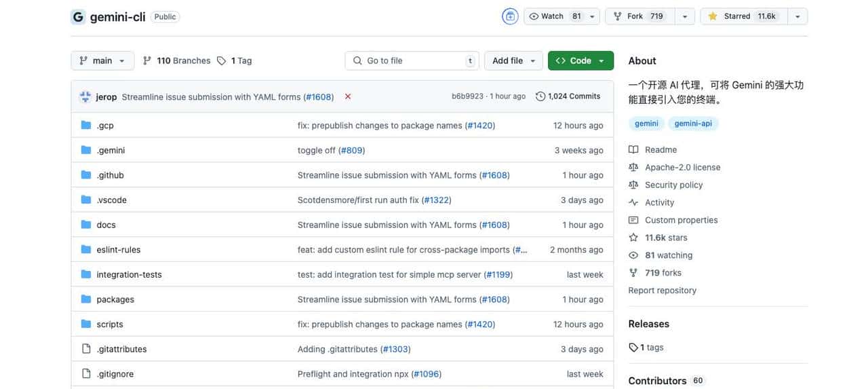
Task: Open the gemini topic tag
Action: pos(646,124)
